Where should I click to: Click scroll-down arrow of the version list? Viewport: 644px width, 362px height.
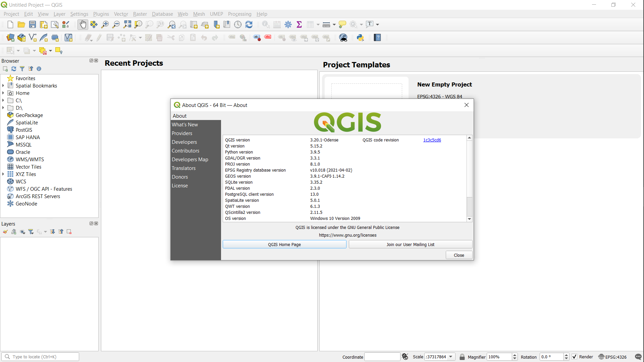click(x=469, y=219)
